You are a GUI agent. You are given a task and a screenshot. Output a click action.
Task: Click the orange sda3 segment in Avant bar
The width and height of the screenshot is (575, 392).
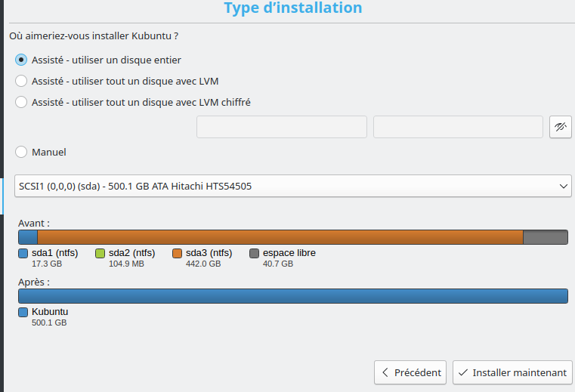click(x=280, y=237)
